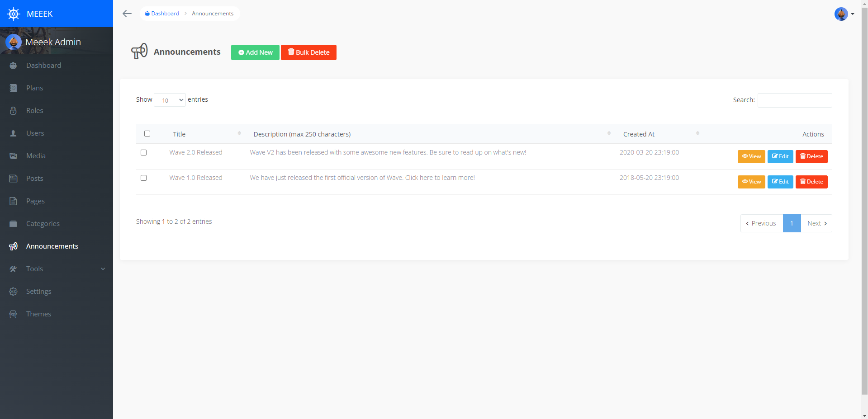Expand the Tools submenu chevron
The image size is (868, 419).
tap(103, 268)
